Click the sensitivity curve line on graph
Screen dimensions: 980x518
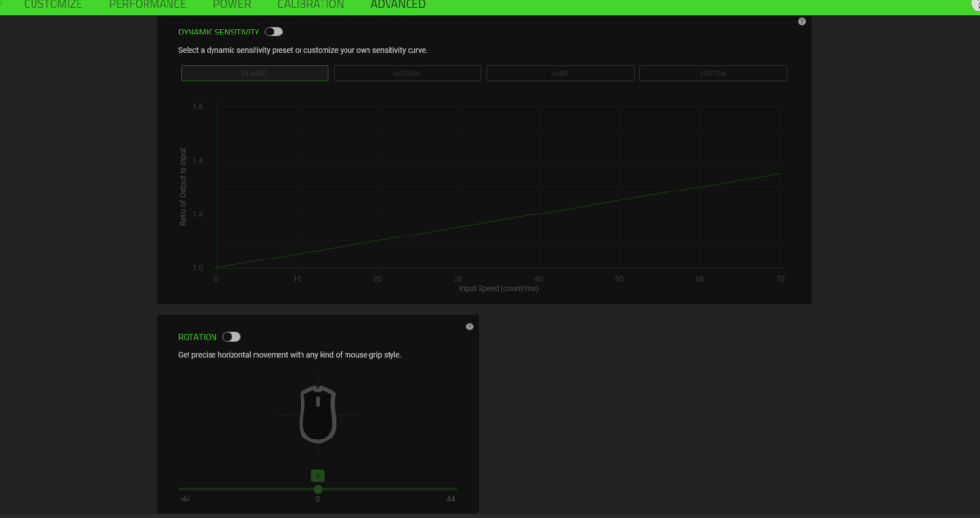pyautogui.click(x=498, y=221)
